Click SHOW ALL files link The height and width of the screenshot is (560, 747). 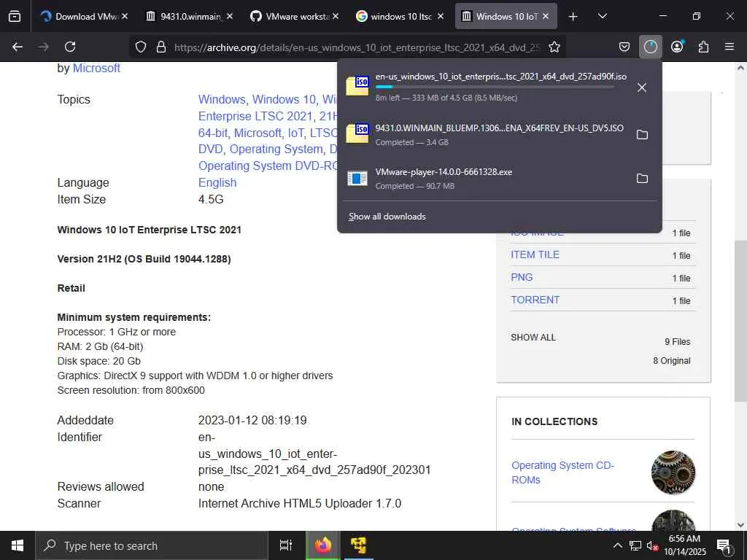pyautogui.click(x=533, y=337)
